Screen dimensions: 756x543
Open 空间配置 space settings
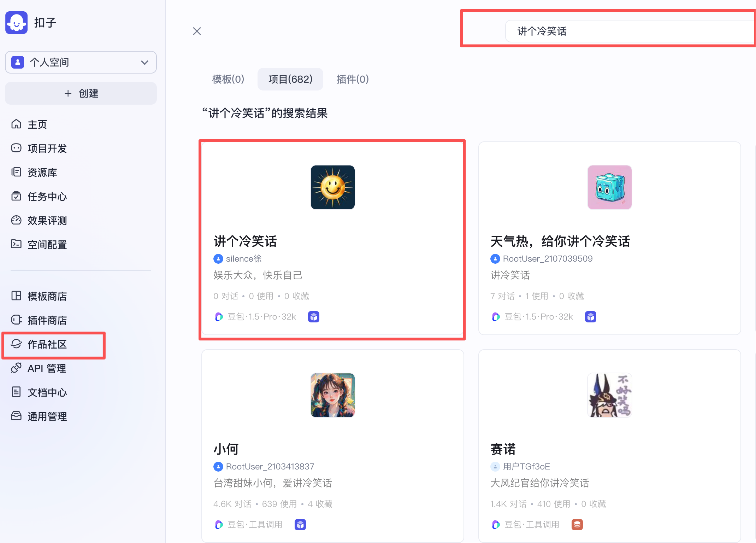(x=47, y=245)
